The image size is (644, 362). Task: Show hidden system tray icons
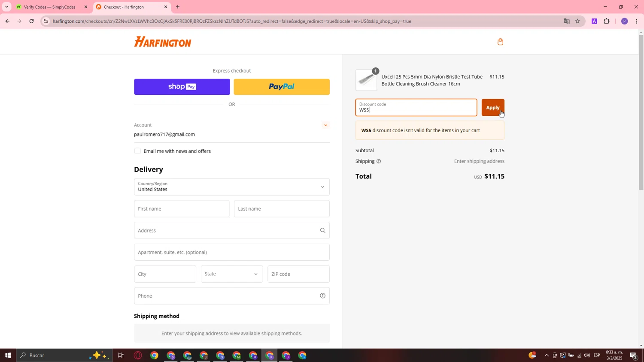547,355
